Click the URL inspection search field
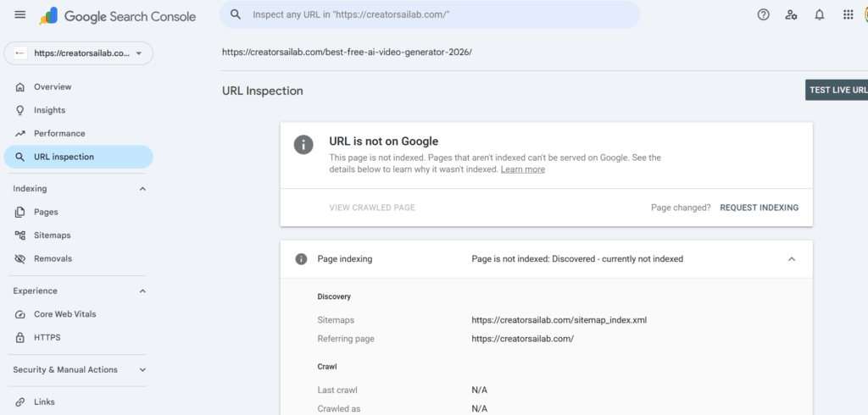868x415 pixels. [x=430, y=15]
